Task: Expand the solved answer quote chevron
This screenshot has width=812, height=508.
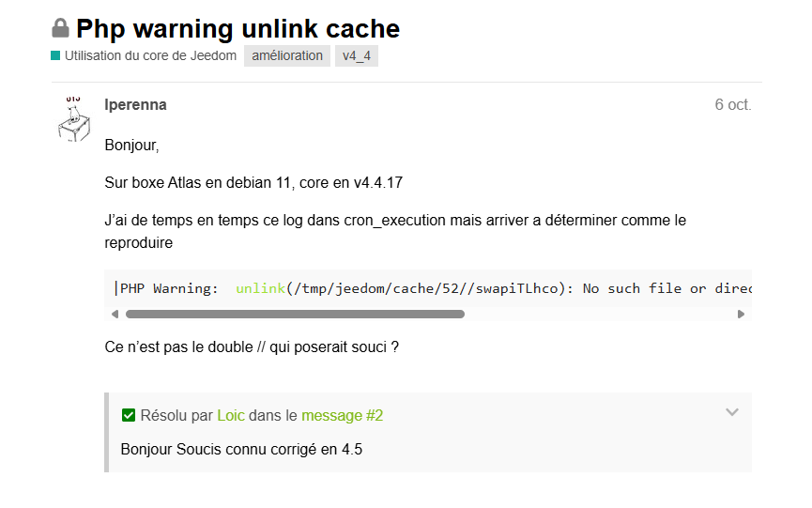Action: (731, 412)
